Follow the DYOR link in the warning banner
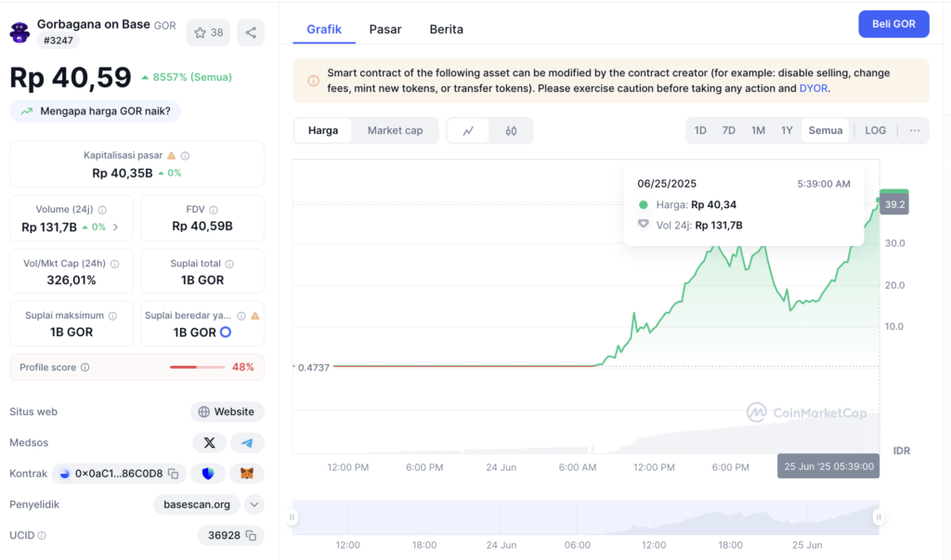951x560 pixels. point(814,88)
